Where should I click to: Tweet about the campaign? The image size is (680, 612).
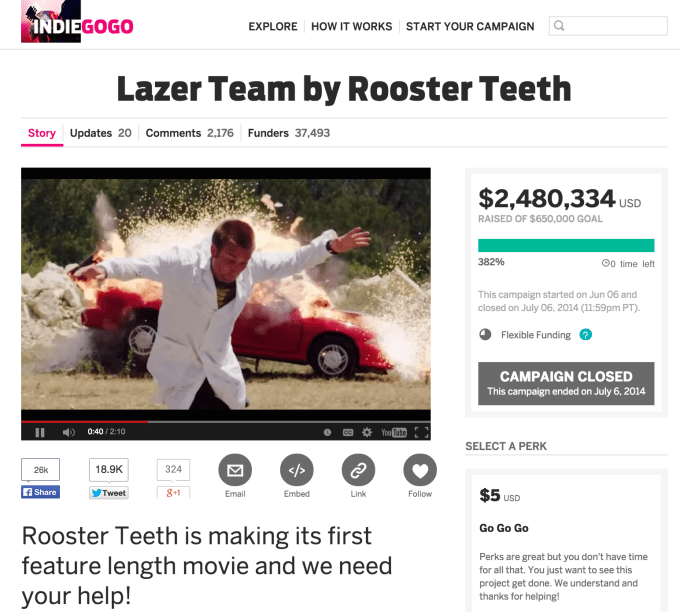coord(109,493)
